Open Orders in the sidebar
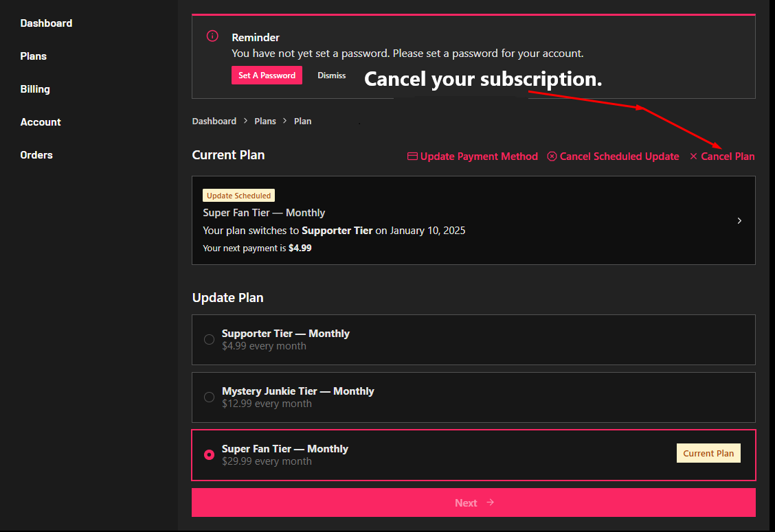Screen dimensions: 775x532 (x=36, y=155)
